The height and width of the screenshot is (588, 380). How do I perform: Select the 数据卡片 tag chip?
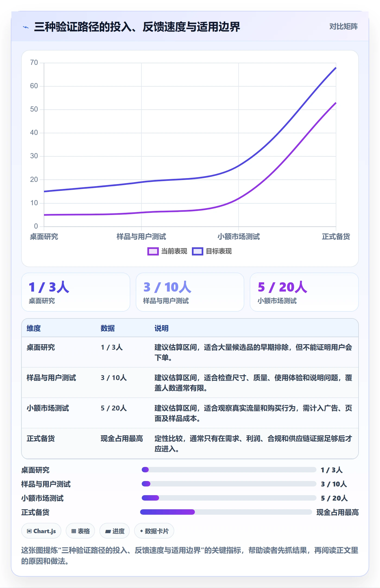pos(154,531)
